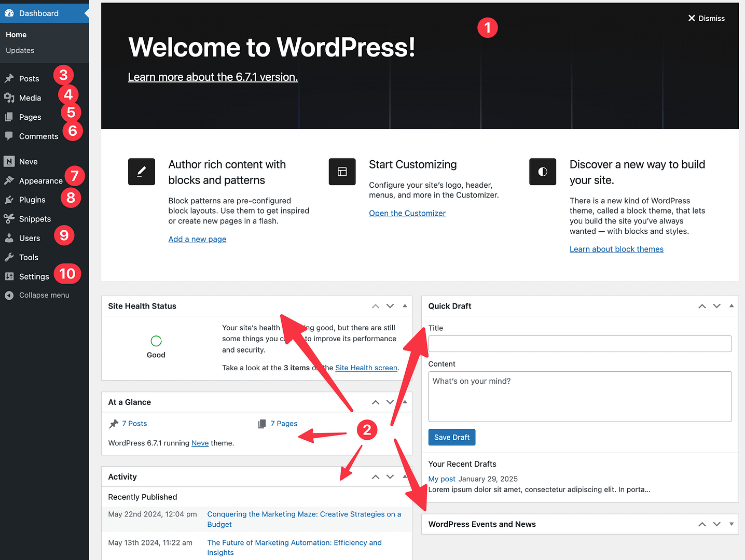745x560 pixels.
Task: Select the Appearance brush icon
Action: tap(9, 180)
